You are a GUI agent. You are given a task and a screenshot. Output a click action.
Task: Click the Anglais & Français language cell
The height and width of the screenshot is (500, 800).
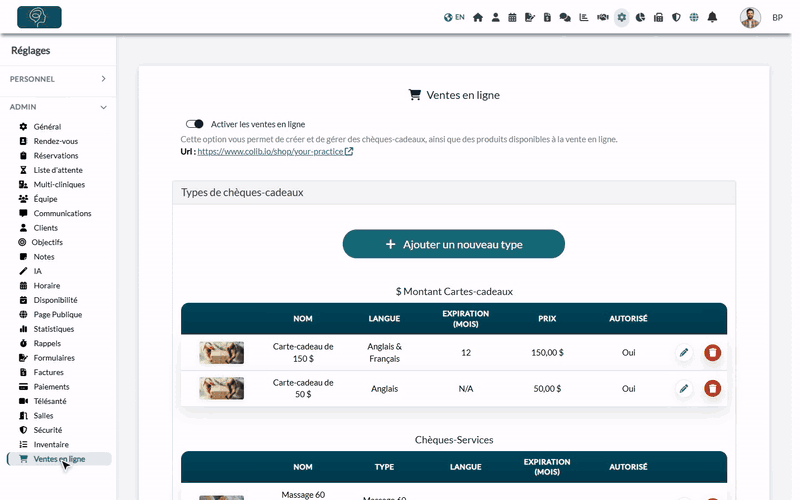pos(384,353)
